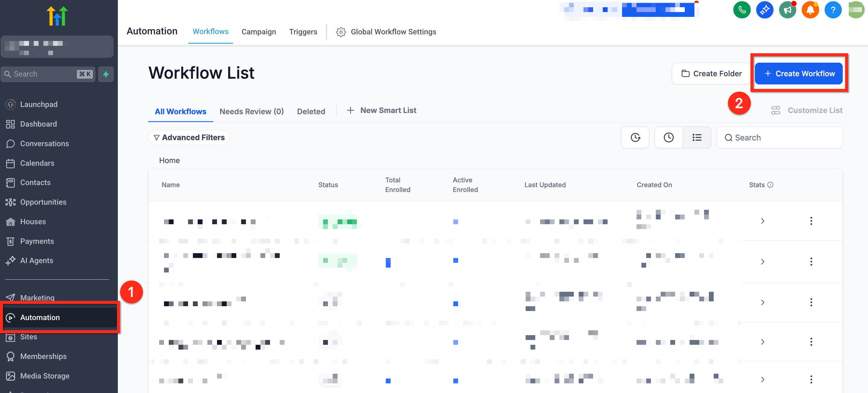
Task: Open the orange bell notifications
Action: click(810, 10)
